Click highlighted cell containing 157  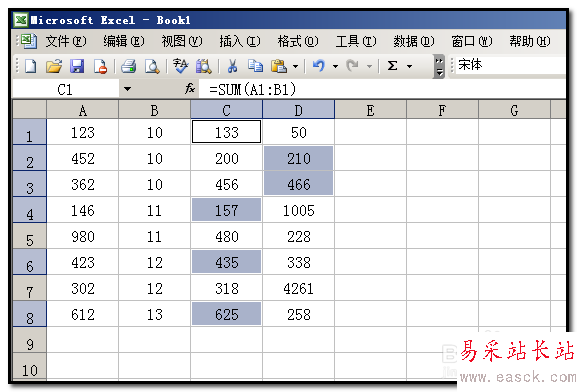click(x=226, y=210)
